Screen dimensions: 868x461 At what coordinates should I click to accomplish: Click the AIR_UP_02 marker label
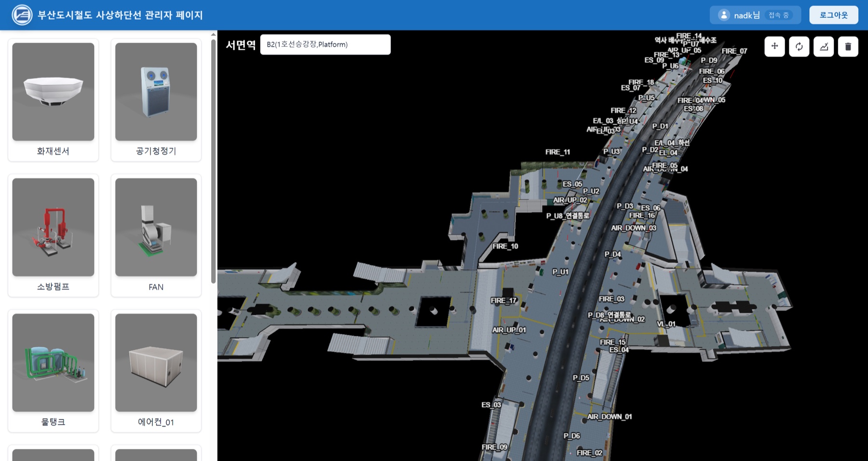(570, 200)
